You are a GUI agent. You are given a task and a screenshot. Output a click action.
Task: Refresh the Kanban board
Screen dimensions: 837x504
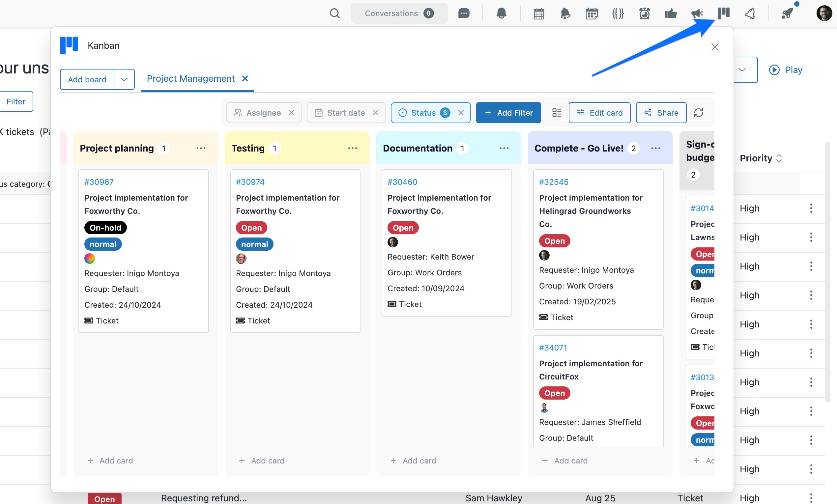click(x=698, y=113)
